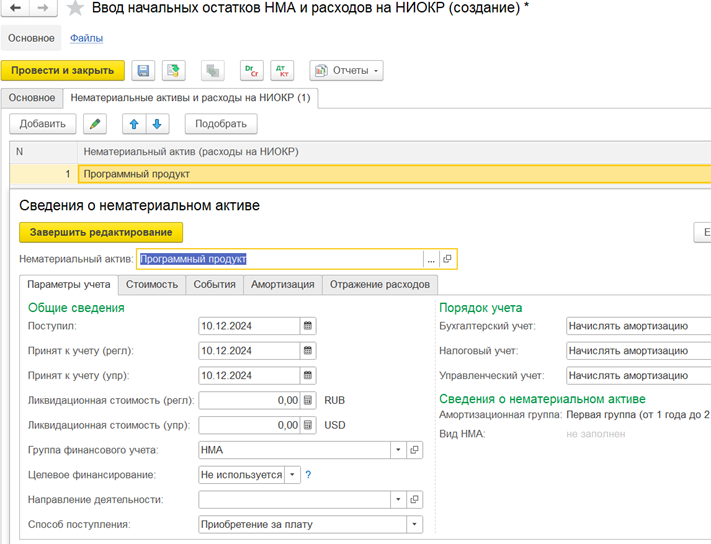Viewport: 711px width, 544px height.
Task: Go forward with the right arrow
Action: 43,8
